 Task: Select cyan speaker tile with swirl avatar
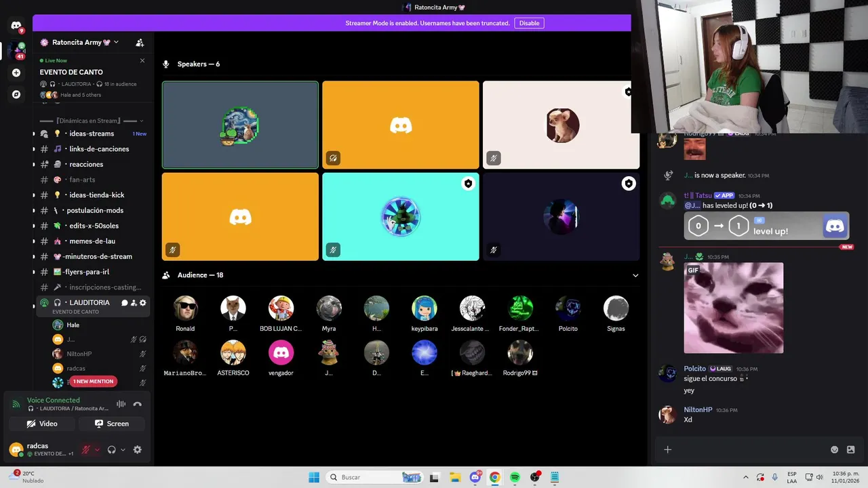coord(401,216)
